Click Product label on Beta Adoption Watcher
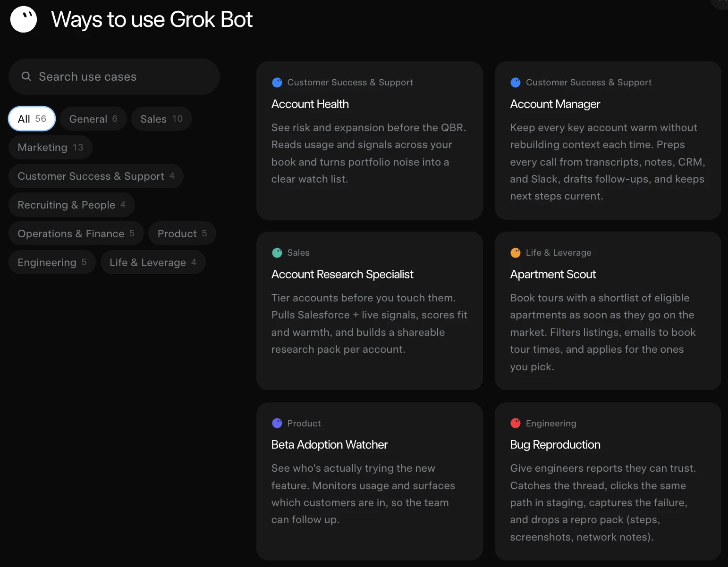Image resolution: width=728 pixels, height=567 pixels. coord(304,423)
